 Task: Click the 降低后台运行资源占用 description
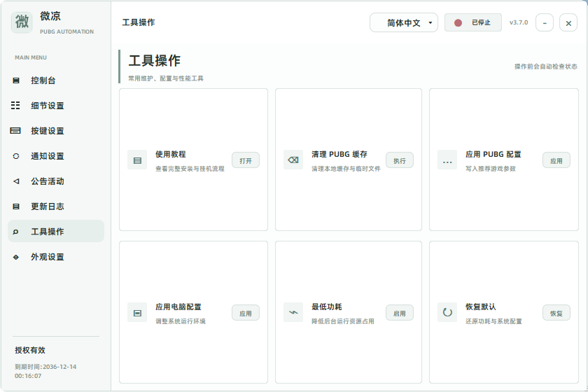click(343, 321)
